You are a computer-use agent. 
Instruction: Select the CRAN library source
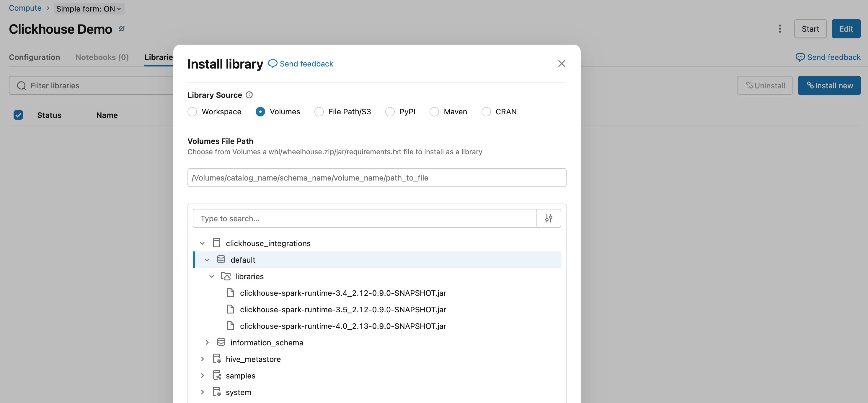click(486, 112)
